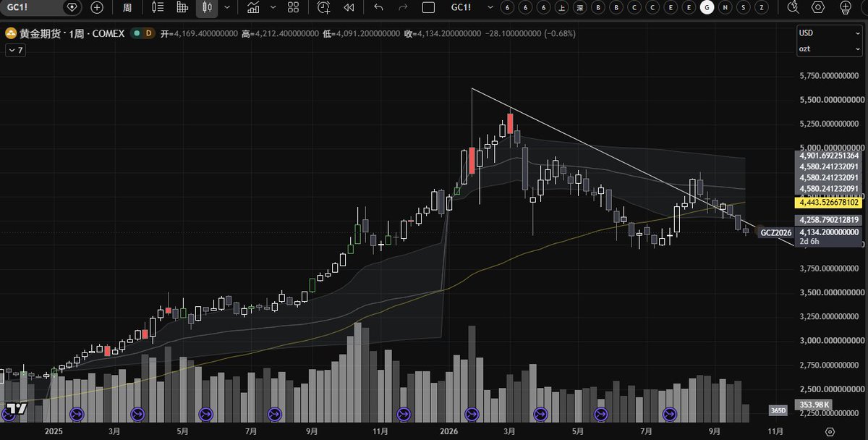This screenshot has width=868, height=440.
Task: Click the 低=4,091.200000000 low value
Action: [360, 33]
